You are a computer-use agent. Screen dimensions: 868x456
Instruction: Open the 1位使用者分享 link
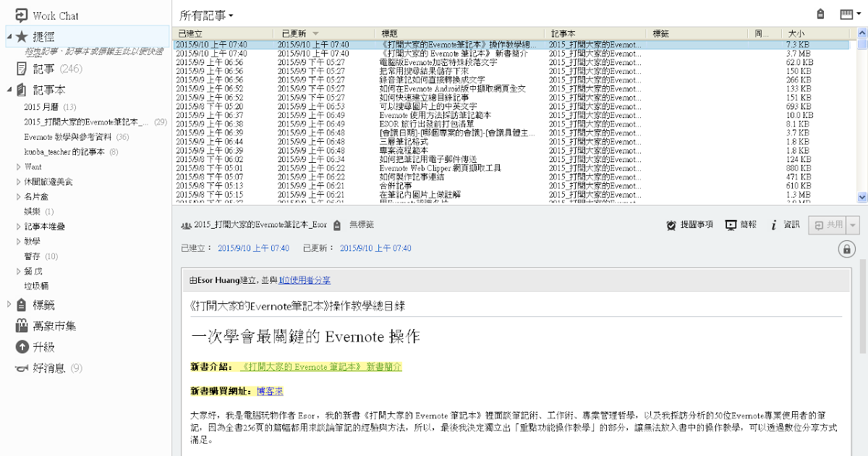305,280
